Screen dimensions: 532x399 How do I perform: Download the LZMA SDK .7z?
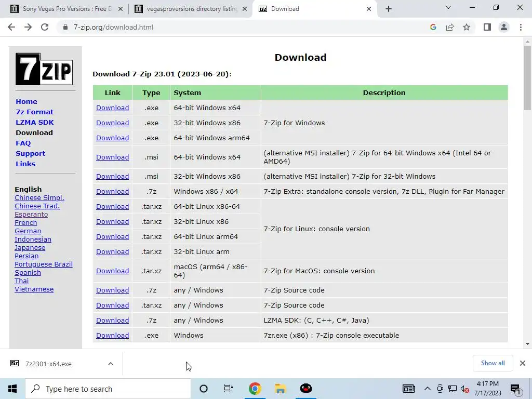(112, 320)
